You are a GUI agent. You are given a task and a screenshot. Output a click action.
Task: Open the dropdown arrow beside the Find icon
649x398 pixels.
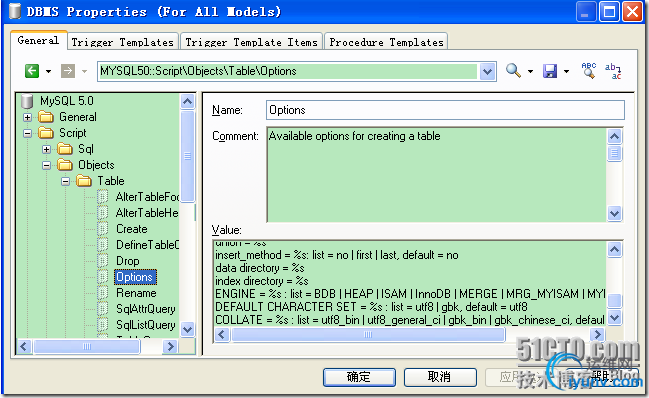(530, 71)
